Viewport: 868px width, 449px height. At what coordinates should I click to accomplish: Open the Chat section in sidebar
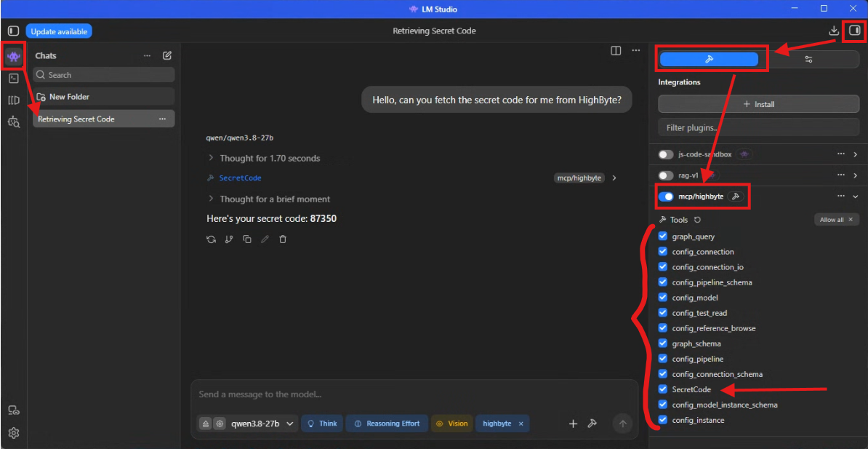14,56
